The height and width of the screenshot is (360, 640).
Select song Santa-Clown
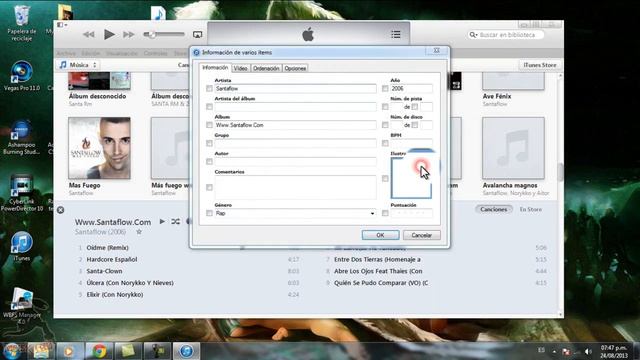[104, 271]
